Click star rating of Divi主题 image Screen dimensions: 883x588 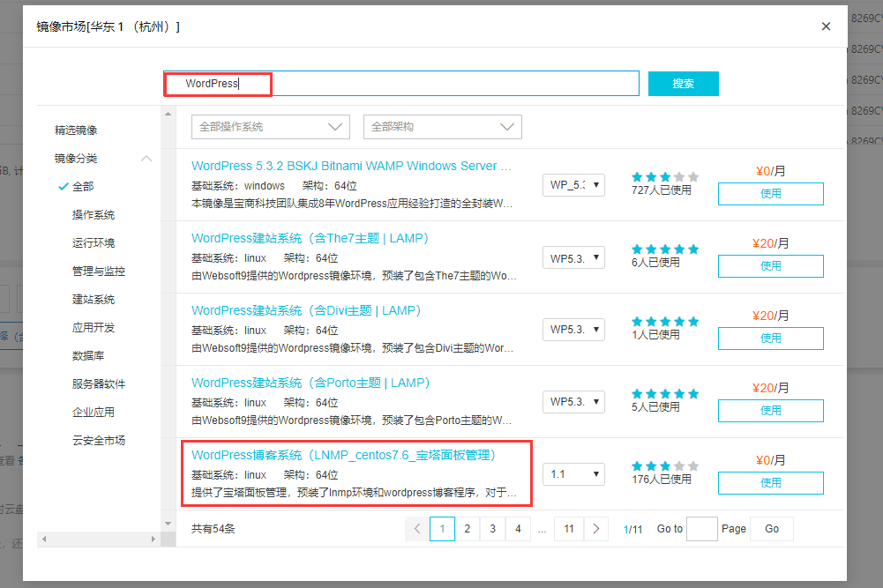coord(665,322)
